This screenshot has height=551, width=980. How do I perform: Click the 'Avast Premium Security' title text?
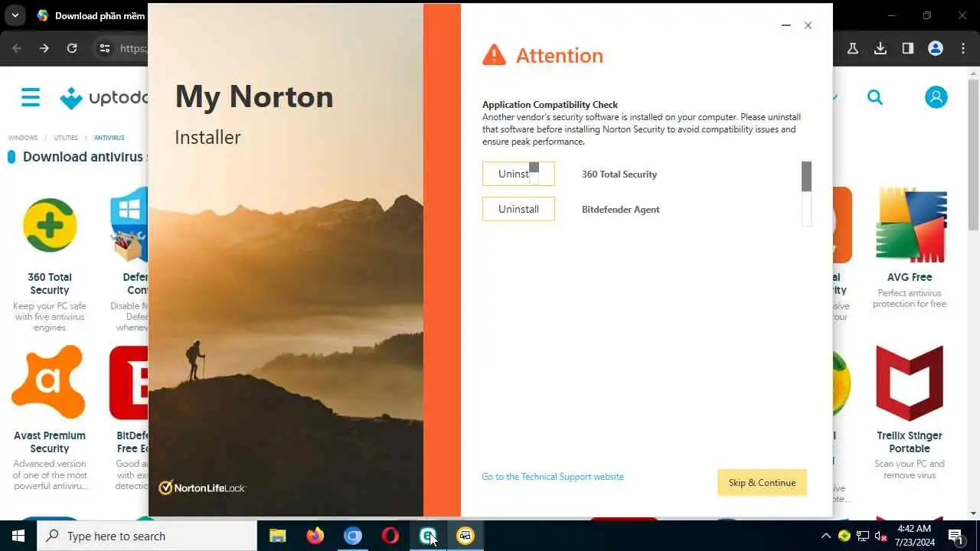(x=50, y=442)
